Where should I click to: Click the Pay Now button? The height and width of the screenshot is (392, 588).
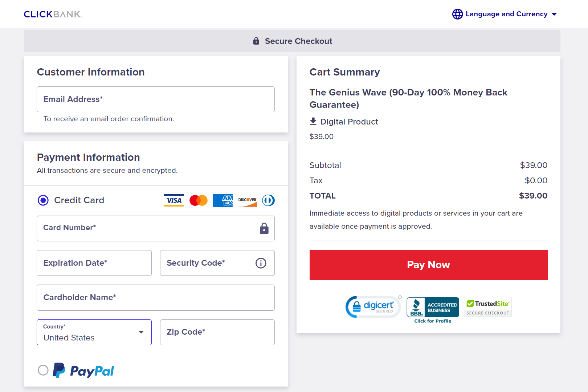coord(428,265)
